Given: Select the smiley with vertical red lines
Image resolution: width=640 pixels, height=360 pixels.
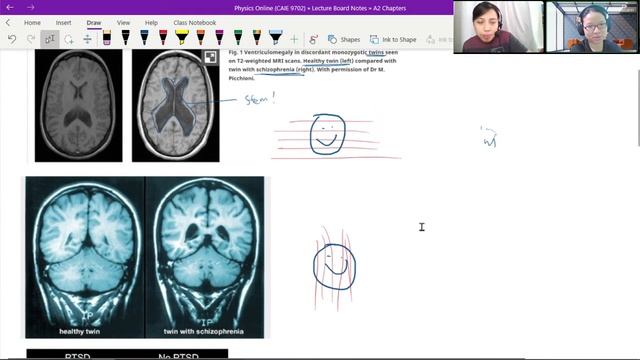Looking at the screenshot, I should 334,267.
